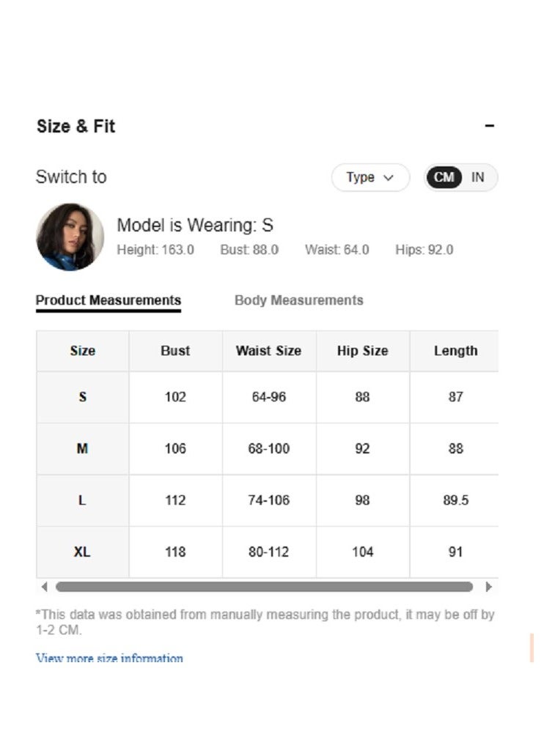The height and width of the screenshot is (756, 555).
Task: Click the Bust column header
Action: [175, 351]
